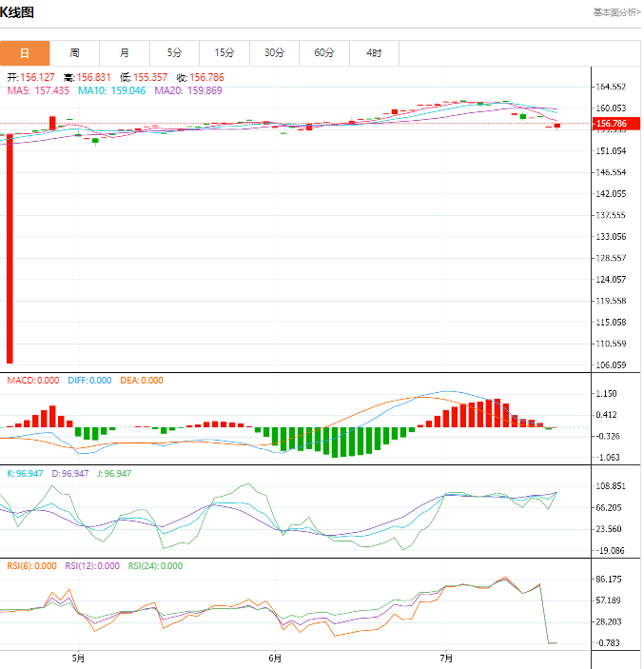Switch to the 周 weekly tab

coord(74,53)
